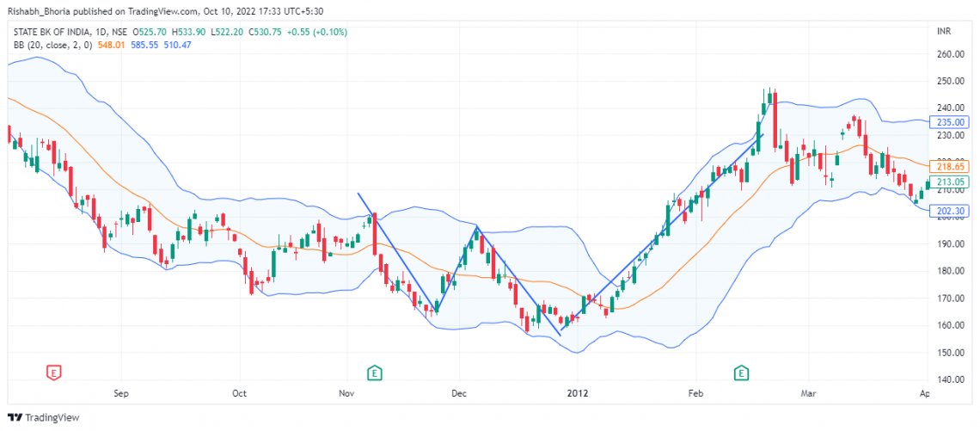Image resolution: width=980 pixels, height=431 pixels.
Task: Click the +0.55 (+0.10%) change value
Action: (316, 32)
